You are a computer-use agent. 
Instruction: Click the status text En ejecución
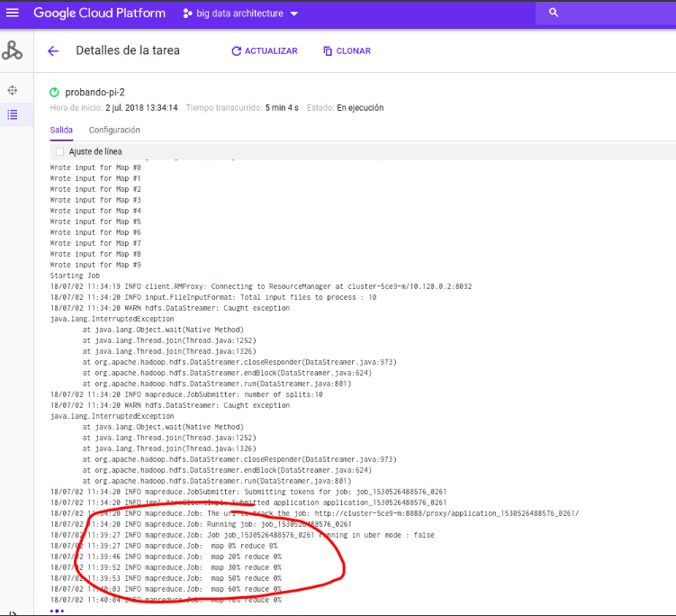[x=360, y=108]
